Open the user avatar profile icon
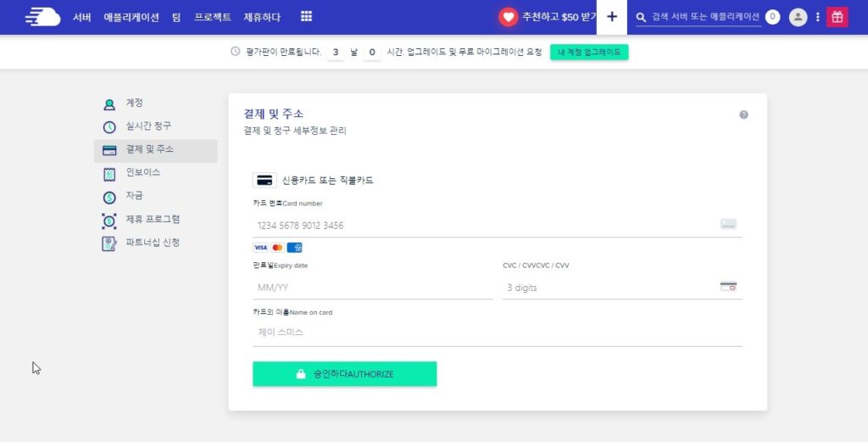Viewport: 868px width, 442px height. [x=798, y=17]
